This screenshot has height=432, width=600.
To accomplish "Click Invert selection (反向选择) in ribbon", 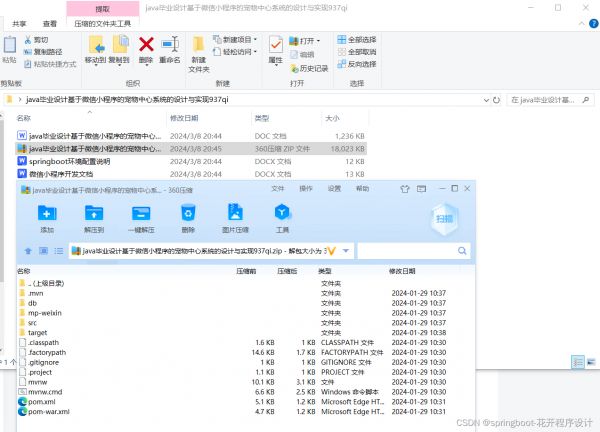I will tap(357, 64).
